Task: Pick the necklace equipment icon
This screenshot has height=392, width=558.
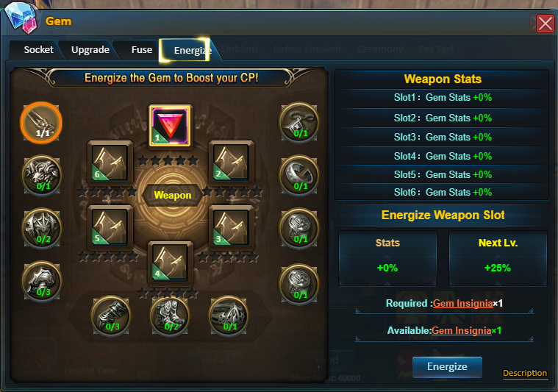Action: [x=299, y=123]
